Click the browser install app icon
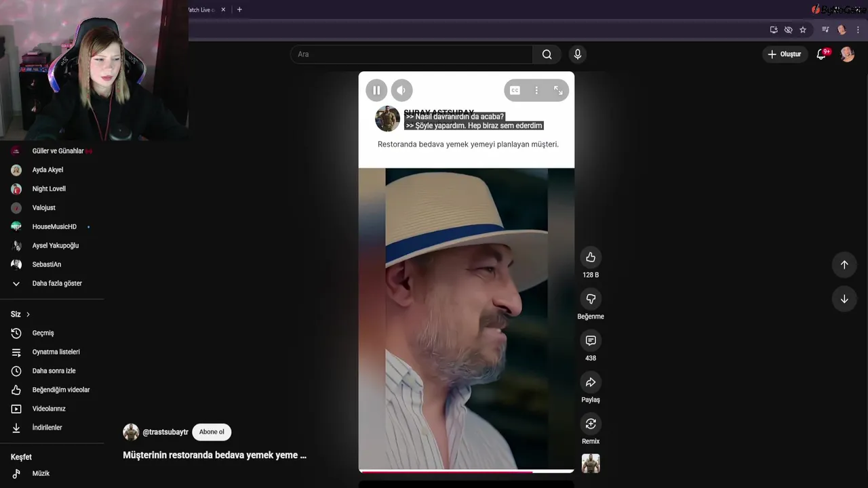This screenshot has height=488, width=868. click(x=774, y=30)
